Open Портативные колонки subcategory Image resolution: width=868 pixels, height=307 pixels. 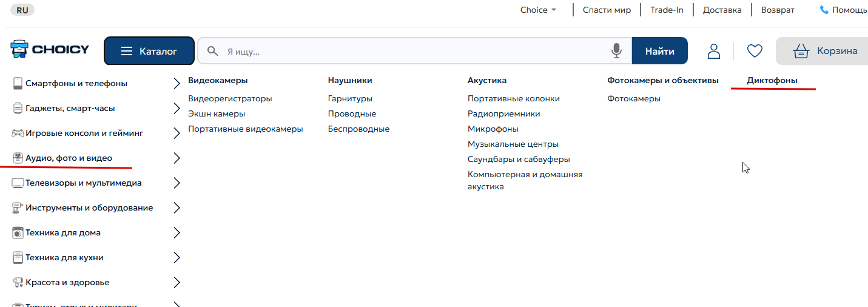tap(514, 98)
